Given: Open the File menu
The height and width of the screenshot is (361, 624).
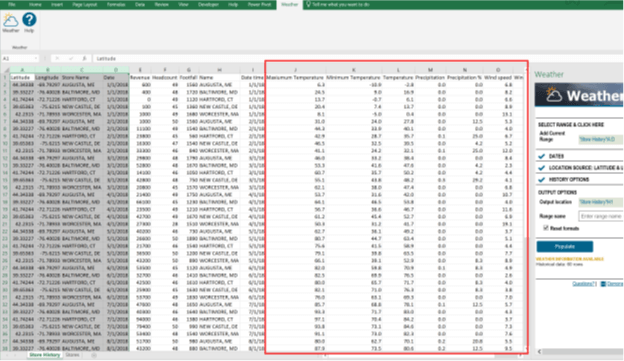Looking at the screenshot, I should [x=12, y=4].
